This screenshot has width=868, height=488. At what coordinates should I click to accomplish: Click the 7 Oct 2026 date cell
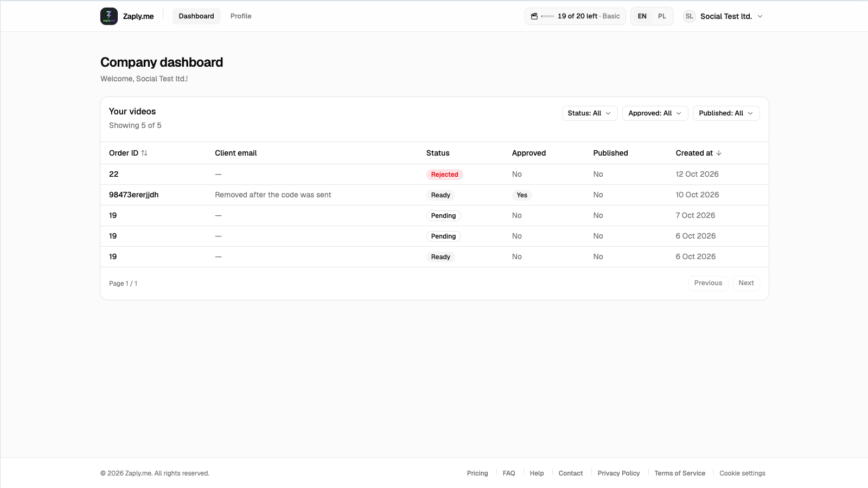[695, 215]
